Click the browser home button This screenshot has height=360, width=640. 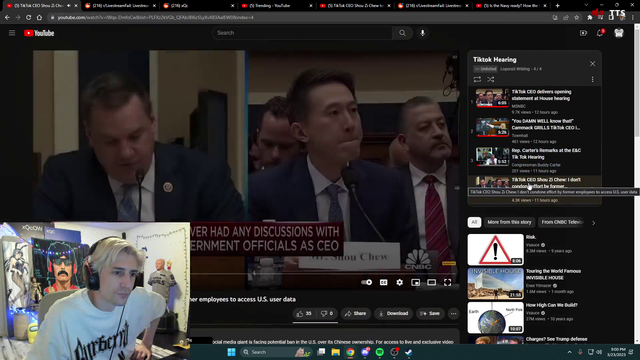point(39,18)
